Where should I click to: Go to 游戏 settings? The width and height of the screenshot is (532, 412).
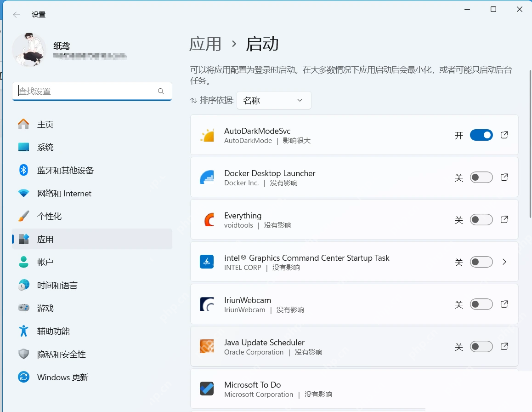point(92,308)
